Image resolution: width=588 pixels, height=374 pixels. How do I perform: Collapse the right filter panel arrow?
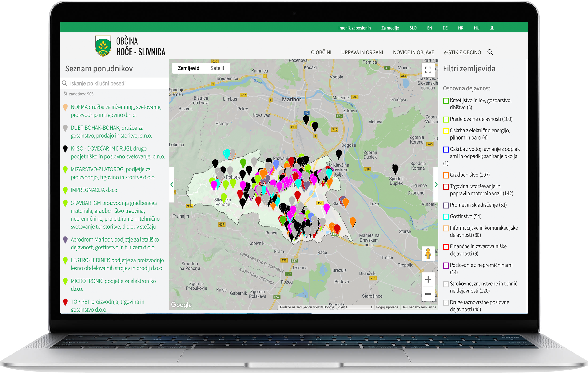click(436, 185)
